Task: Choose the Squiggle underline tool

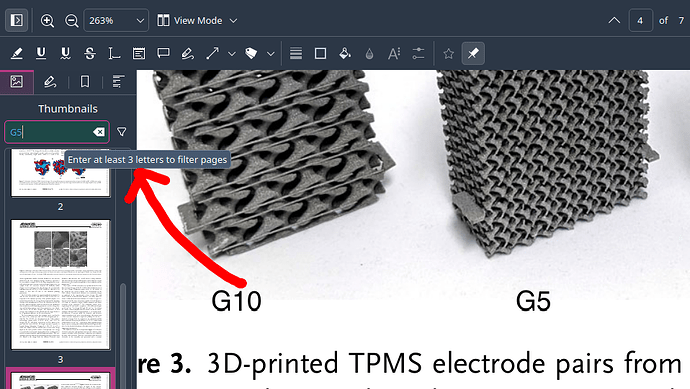Action: coord(66,54)
